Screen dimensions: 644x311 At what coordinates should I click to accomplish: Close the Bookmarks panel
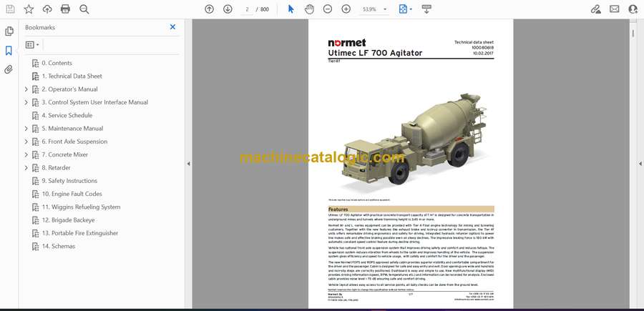[172, 27]
